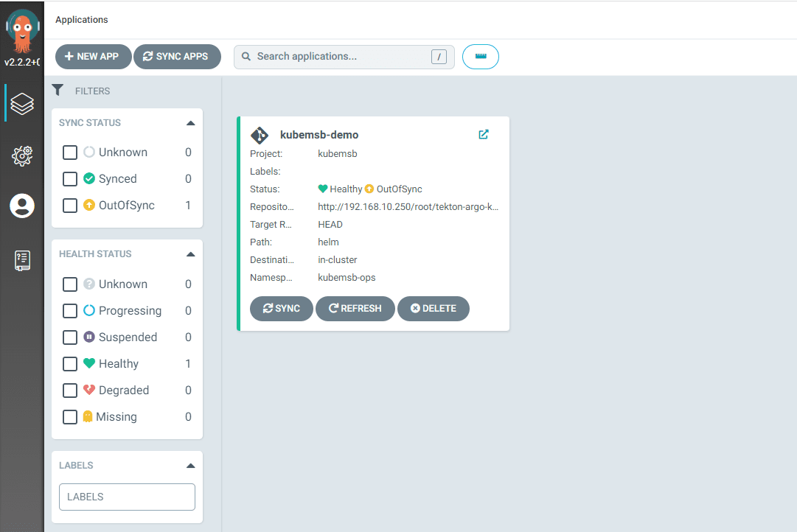Click the slash shortcut key hint
The image size is (797, 532).
point(439,57)
